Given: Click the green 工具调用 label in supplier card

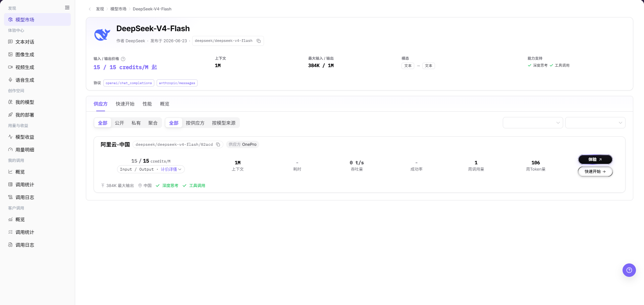Looking at the screenshot, I should pos(197,186).
